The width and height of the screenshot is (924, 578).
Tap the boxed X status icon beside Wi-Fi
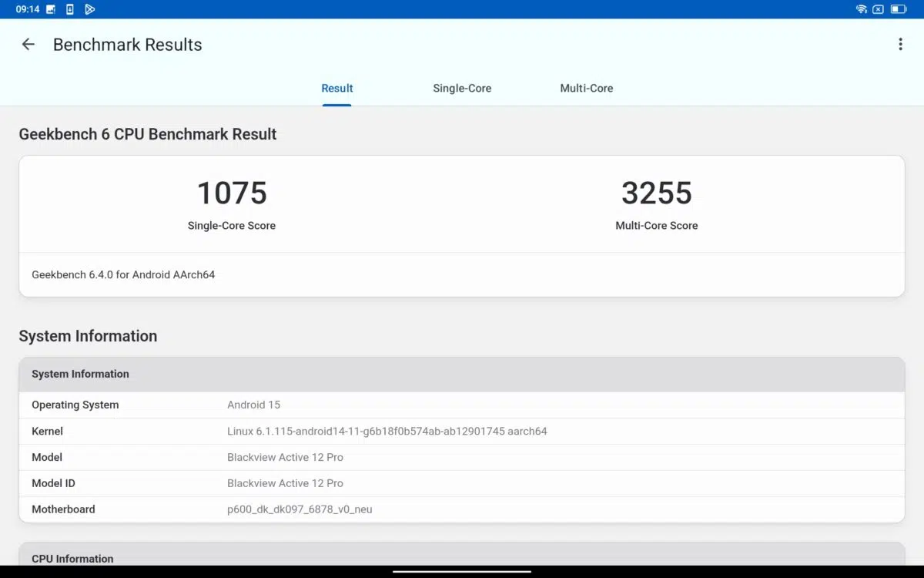coord(879,9)
